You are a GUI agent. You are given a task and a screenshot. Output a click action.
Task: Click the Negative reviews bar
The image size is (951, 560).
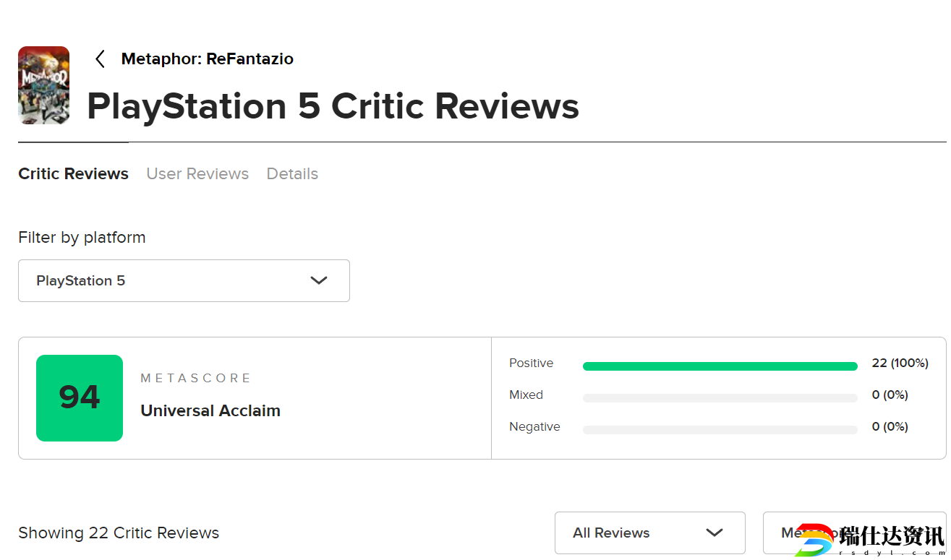[720, 430]
